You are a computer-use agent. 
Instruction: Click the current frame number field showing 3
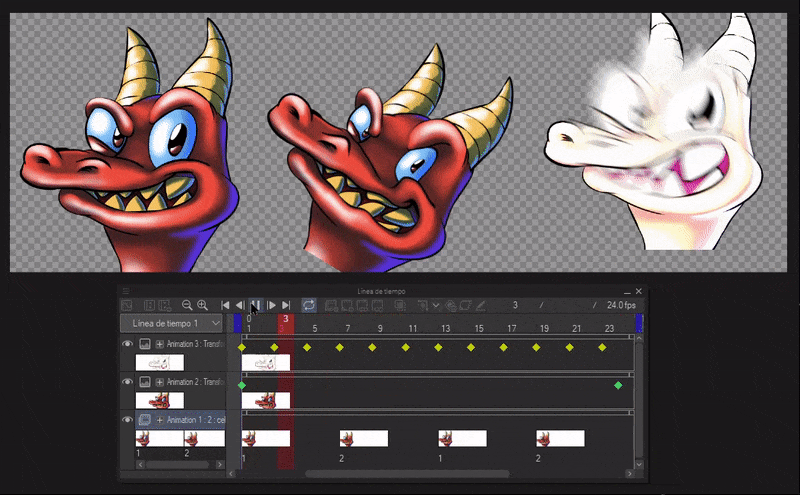coord(515,305)
